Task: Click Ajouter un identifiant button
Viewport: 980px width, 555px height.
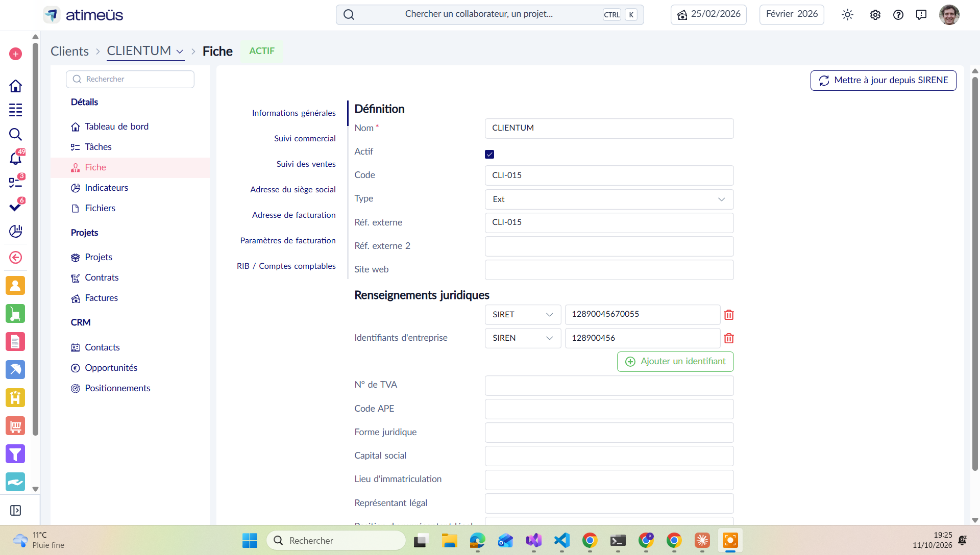Action: tap(675, 362)
